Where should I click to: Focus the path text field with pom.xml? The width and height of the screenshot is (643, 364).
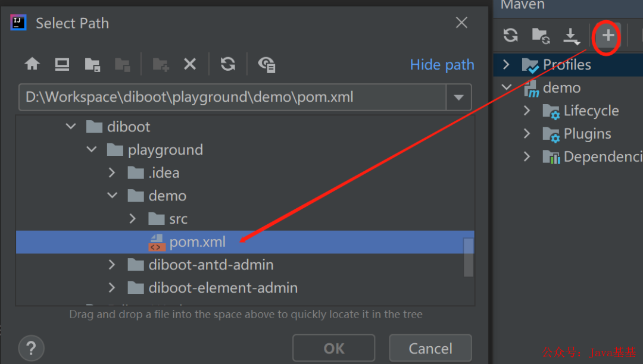click(x=232, y=98)
